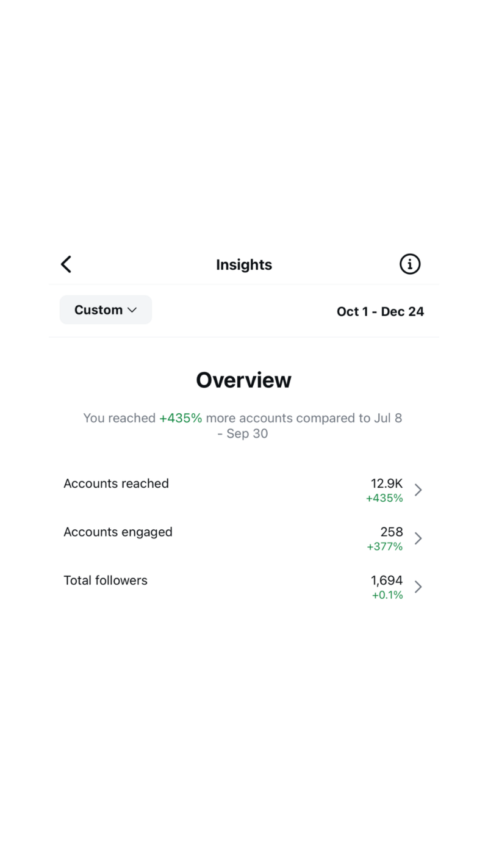Tap the green +377% change indicator

click(385, 547)
